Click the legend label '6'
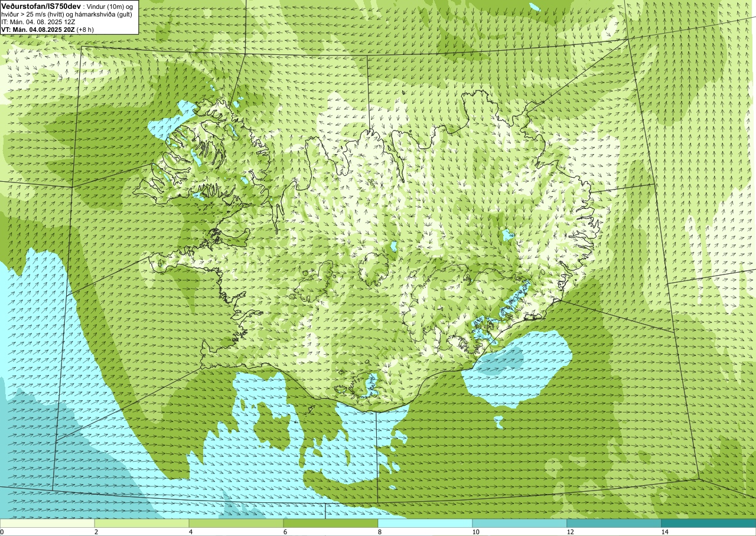The image size is (756, 536). click(x=285, y=532)
